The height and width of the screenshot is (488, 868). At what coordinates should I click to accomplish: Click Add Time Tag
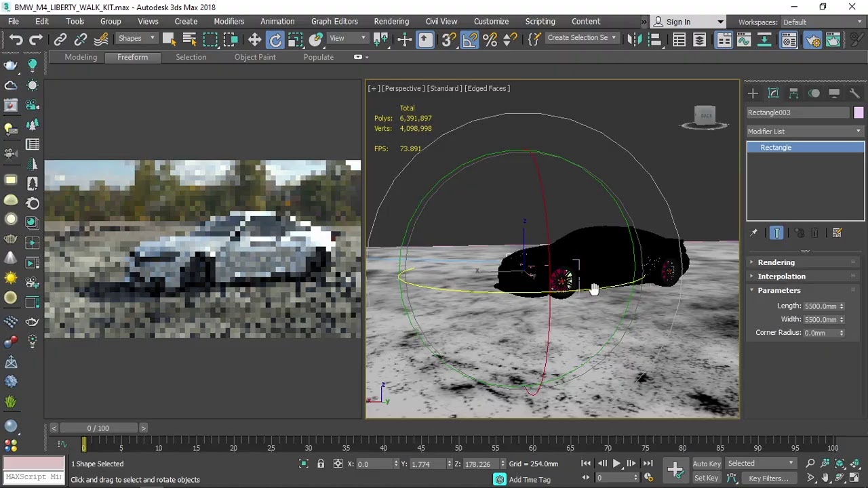pyautogui.click(x=530, y=480)
